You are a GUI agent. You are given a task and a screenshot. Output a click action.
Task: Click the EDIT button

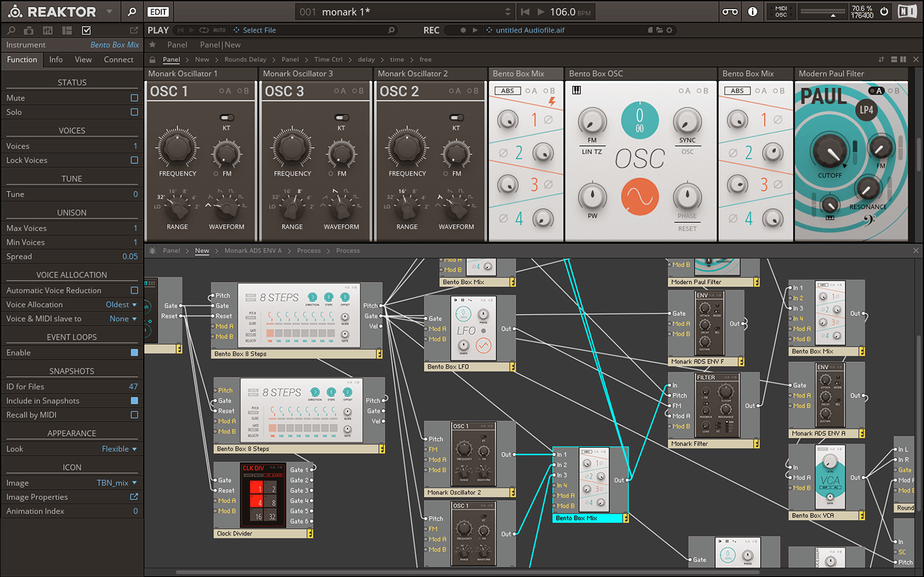(x=158, y=12)
